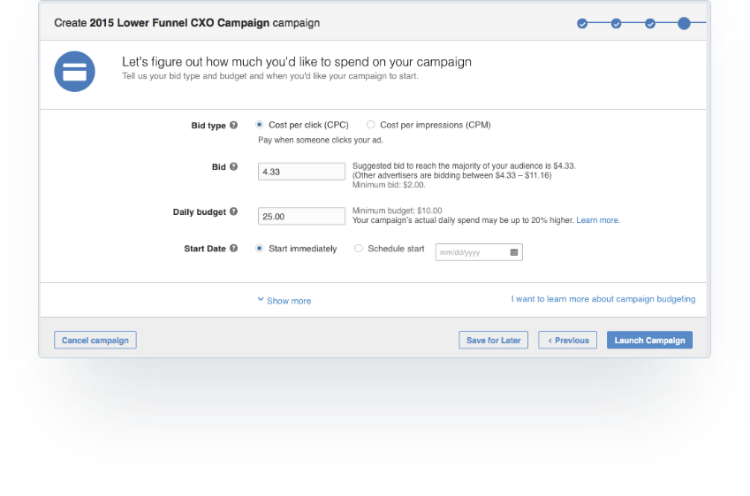Click the Daily budget help icon
The height and width of the screenshot is (496, 750).
click(x=234, y=212)
